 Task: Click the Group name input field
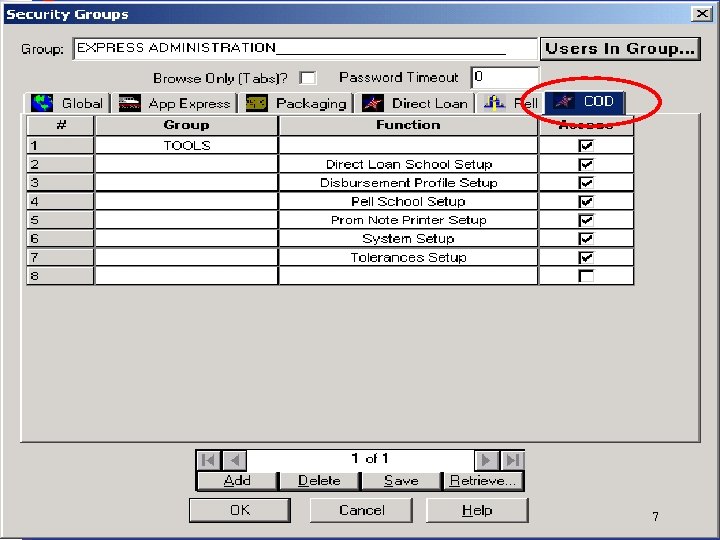[305, 49]
